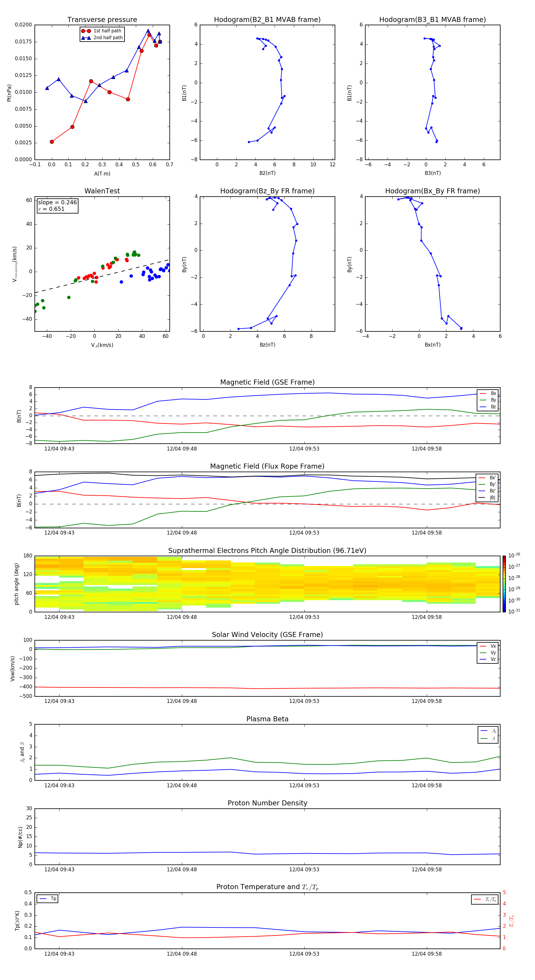
Task: Click the Bz' legend entry in Flux Rope panel
Action: pos(487,491)
